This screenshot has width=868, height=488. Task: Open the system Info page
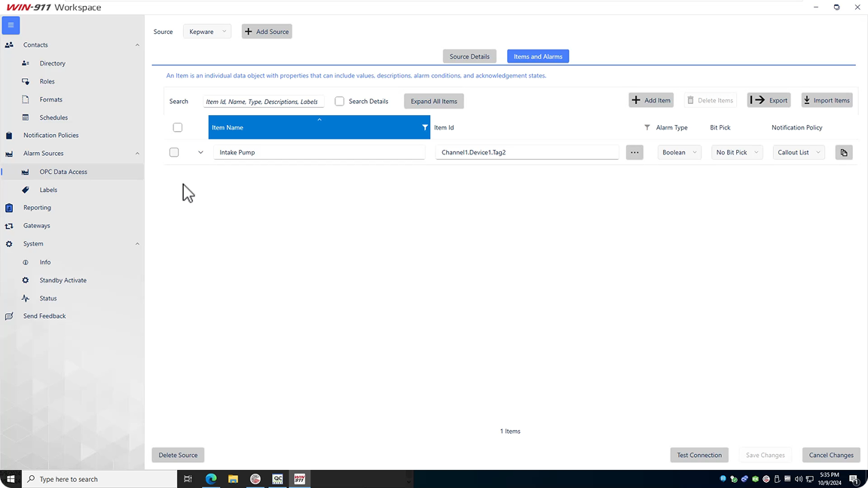pyautogui.click(x=45, y=262)
